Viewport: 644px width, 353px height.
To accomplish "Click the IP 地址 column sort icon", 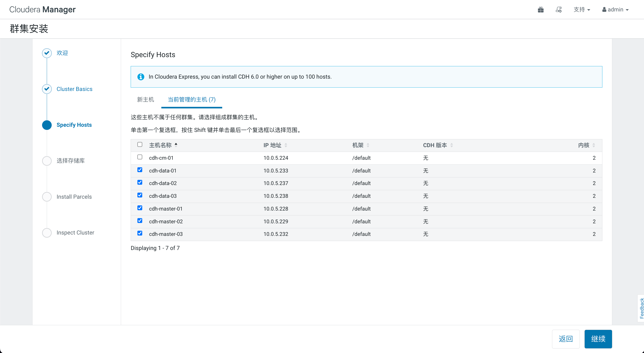I will tap(286, 145).
